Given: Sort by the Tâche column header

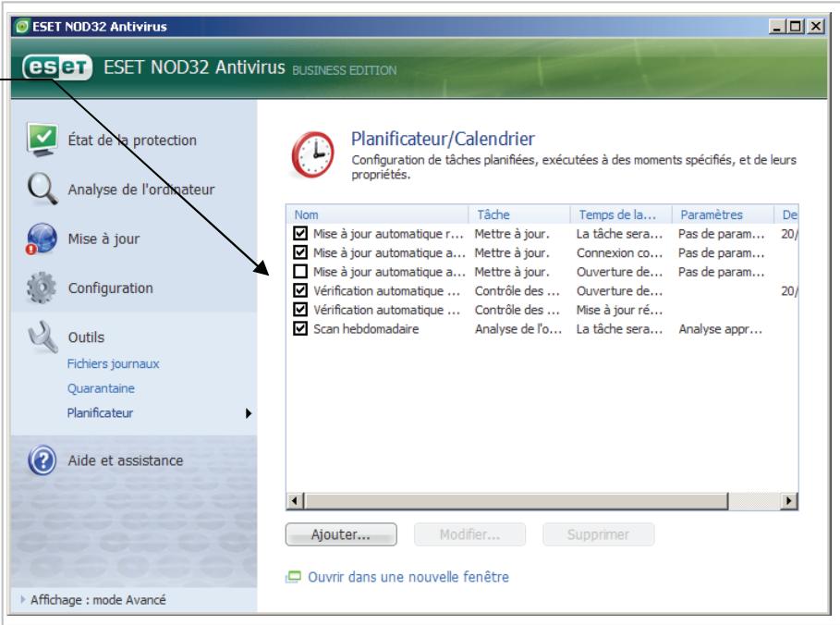Looking at the screenshot, I should point(519,214).
